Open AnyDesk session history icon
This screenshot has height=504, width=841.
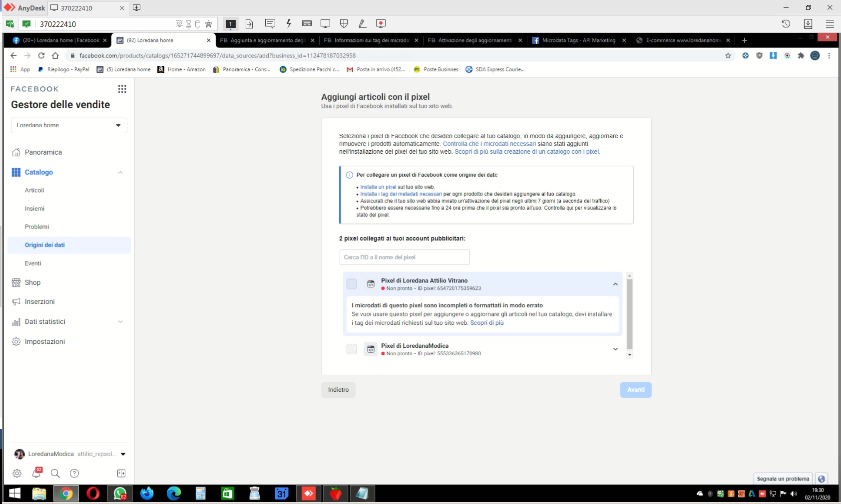click(786, 23)
